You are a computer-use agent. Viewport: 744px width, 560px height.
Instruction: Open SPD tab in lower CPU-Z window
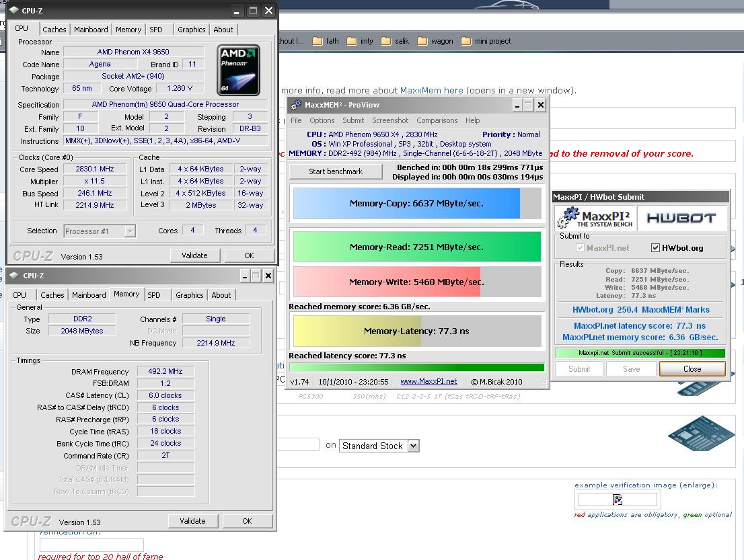pos(154,295)
